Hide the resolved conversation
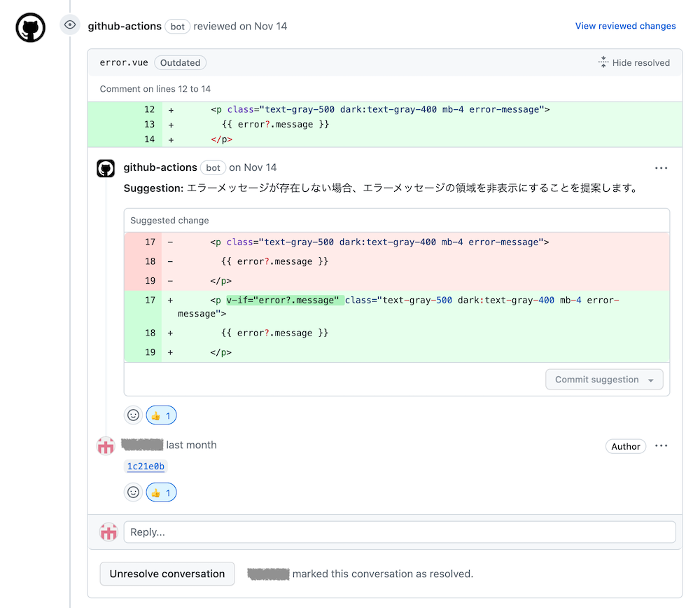The image size is (700, 608). point(633,62)
